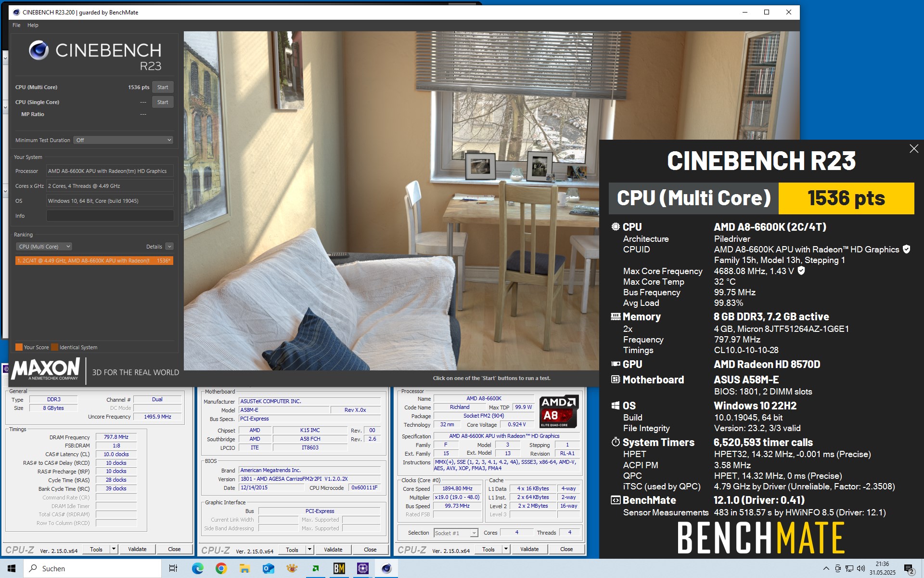Image resolution: width=924 pixels, height=578 pixels.
Task: Open Tools arrow in the left CPU-Z window
Action: [114, 549]
